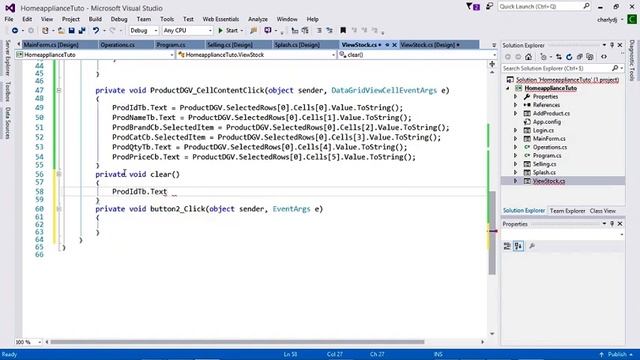This screenshot has height=360, width=640.
Task: Expand the References node
Action: [516, 105]
